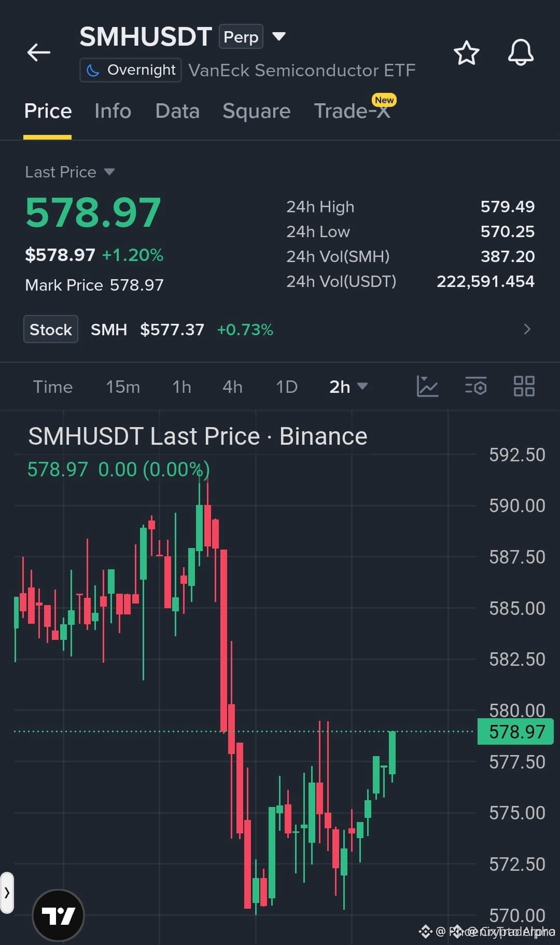560x945 pixels.
Task: Tap the 585.00 price axis label
Action: 517,608
